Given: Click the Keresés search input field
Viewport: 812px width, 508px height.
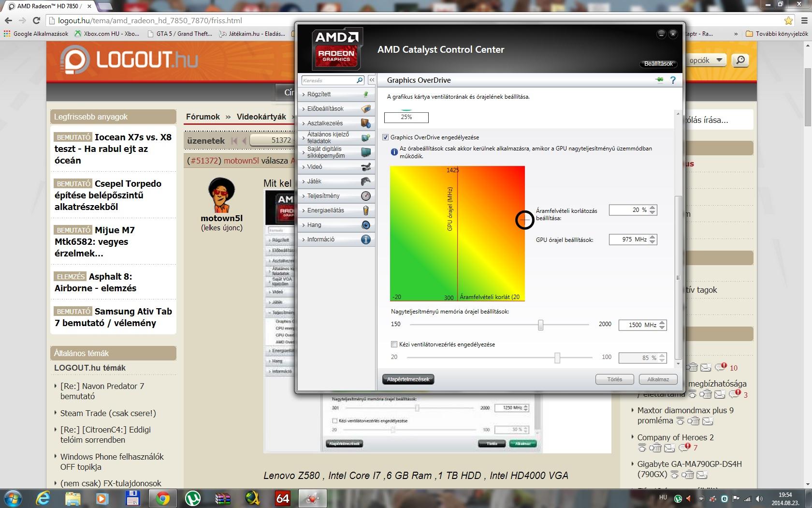Looking at the screenshot, I should [x=329, y=80].
